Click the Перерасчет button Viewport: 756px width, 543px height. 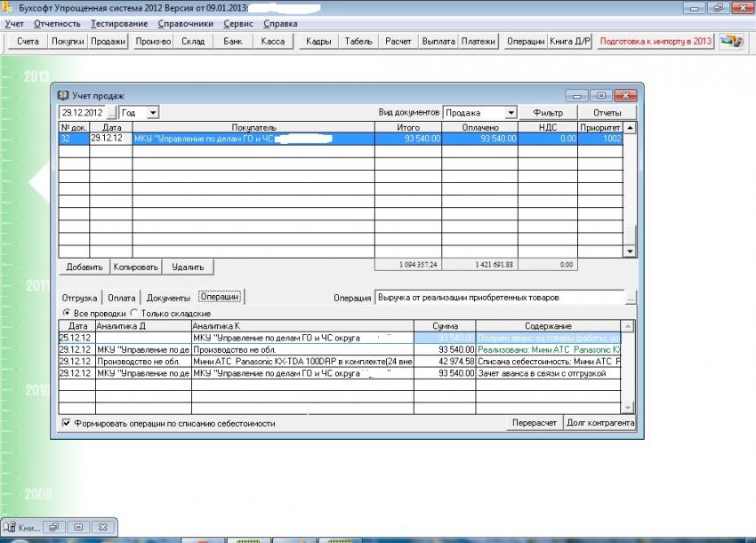535,423
